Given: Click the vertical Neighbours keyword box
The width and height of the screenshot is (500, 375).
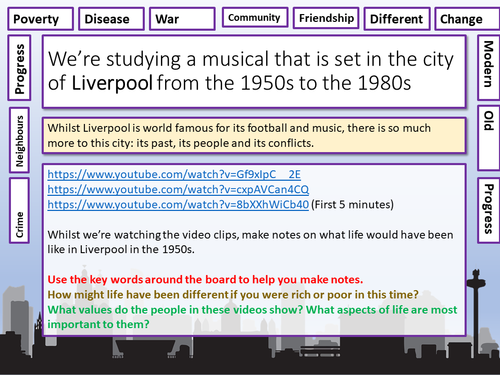Looking at the screenshot, I should pyautogui.click(x=20, y=140).
